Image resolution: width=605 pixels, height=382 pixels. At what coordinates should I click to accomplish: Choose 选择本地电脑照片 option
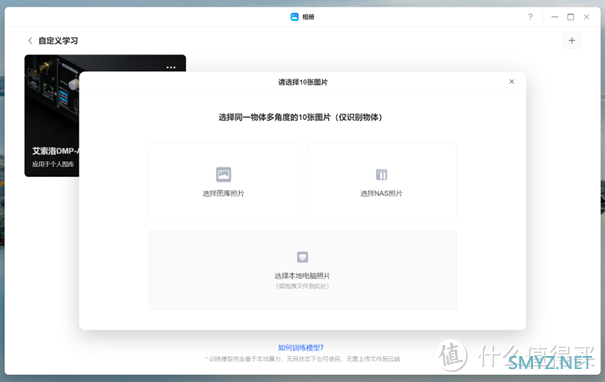[x=302, y=270]
